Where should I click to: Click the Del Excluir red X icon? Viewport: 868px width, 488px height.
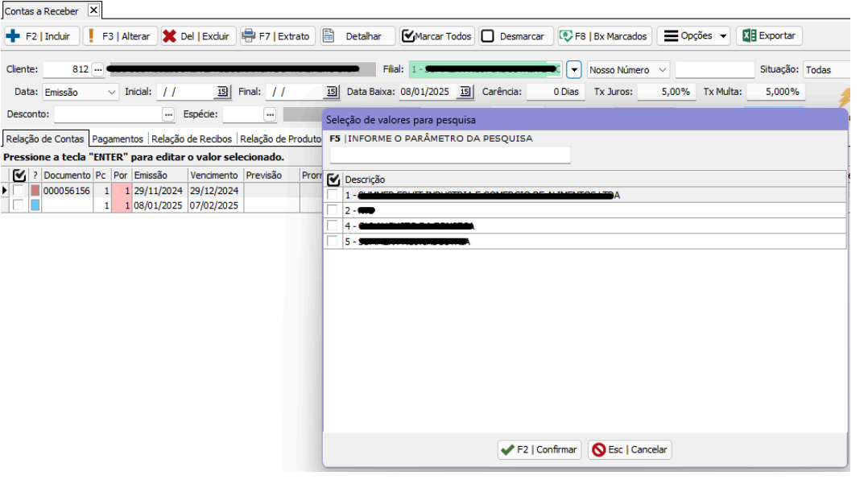click(x=169, y=36)
